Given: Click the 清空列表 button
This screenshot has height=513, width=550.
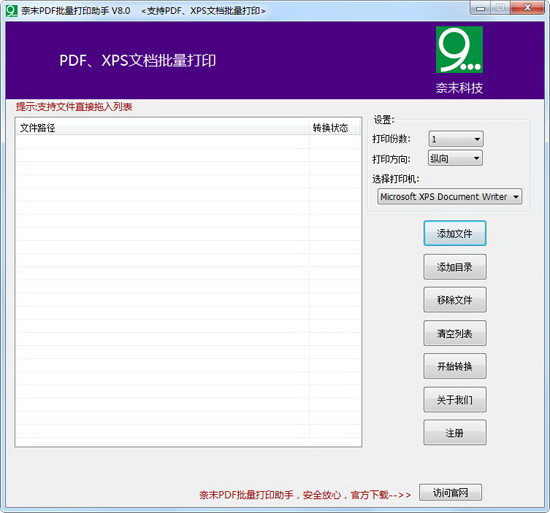Looking at the screenshot, I should click(x=455, y=333).
